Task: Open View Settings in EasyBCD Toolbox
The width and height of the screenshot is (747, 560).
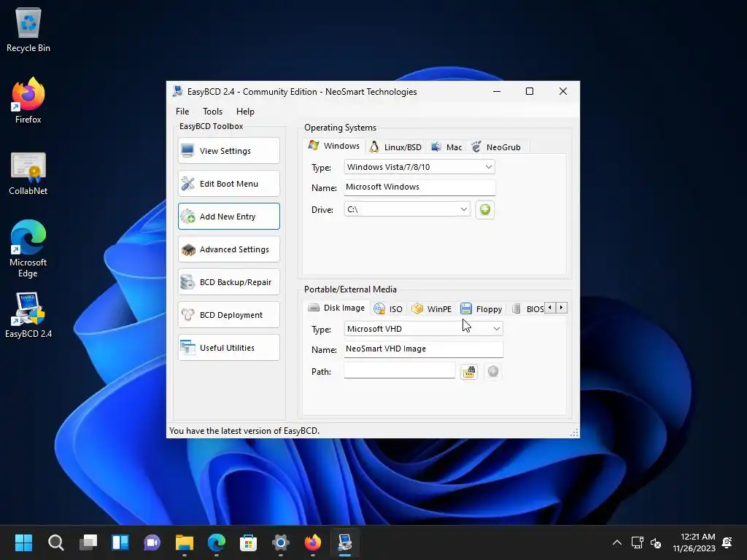Action: (228, 150)
